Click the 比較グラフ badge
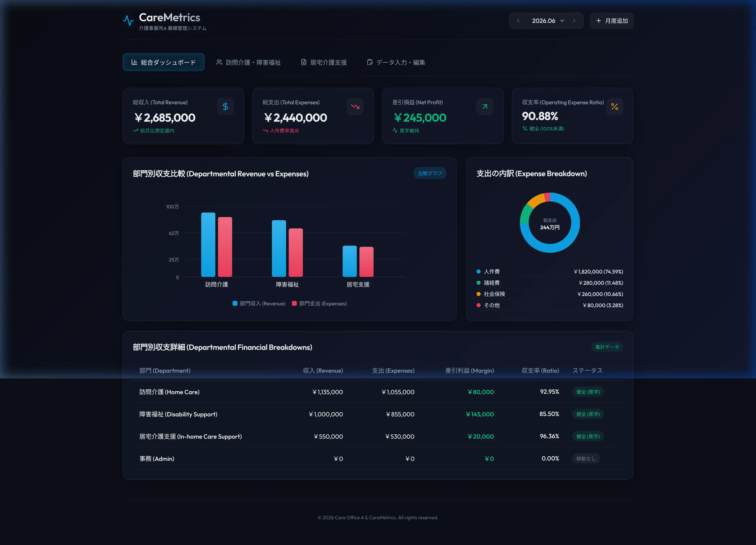This screenshot has height=545, width=756. 430,173
